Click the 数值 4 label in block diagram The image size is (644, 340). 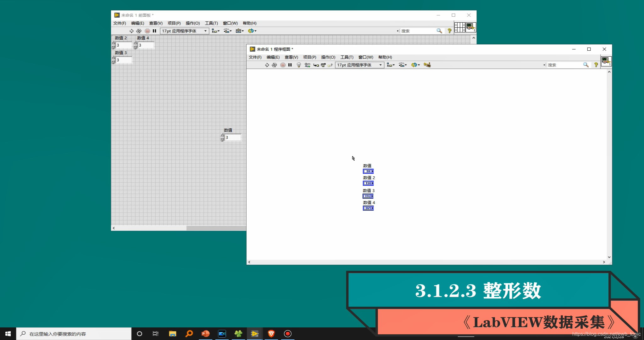369,202
